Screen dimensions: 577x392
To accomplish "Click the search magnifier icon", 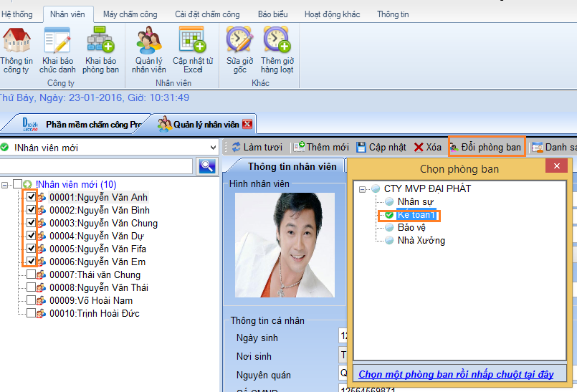I will pos(207,166).
